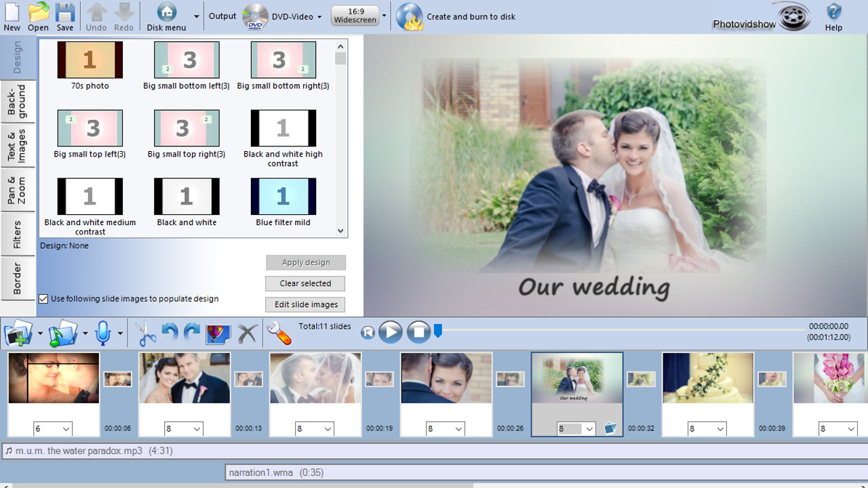The image size is (868, 488).
Task: Open settings via the wrench icon
Action: pos(278,332)
